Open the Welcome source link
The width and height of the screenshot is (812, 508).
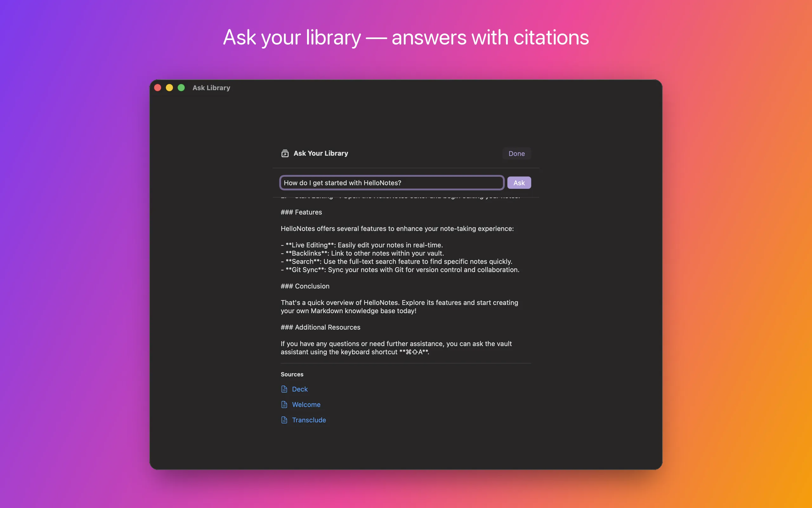point(306,404)
